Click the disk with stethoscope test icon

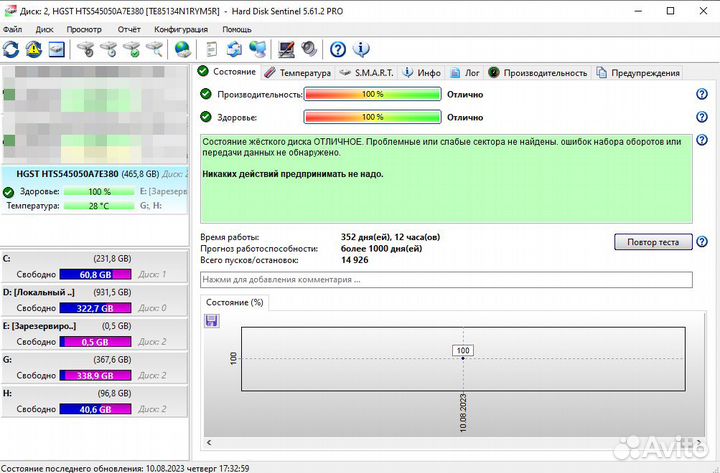coord(86,49)
